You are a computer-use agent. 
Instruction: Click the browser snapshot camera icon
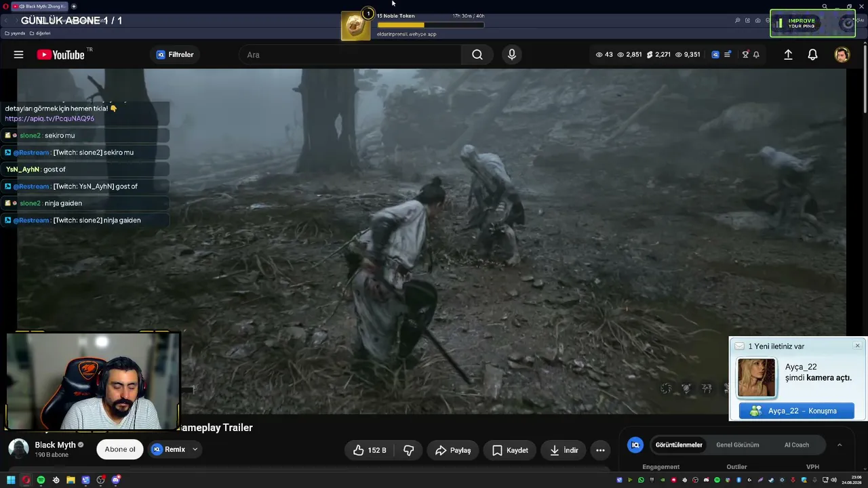(x=757, y=20)
